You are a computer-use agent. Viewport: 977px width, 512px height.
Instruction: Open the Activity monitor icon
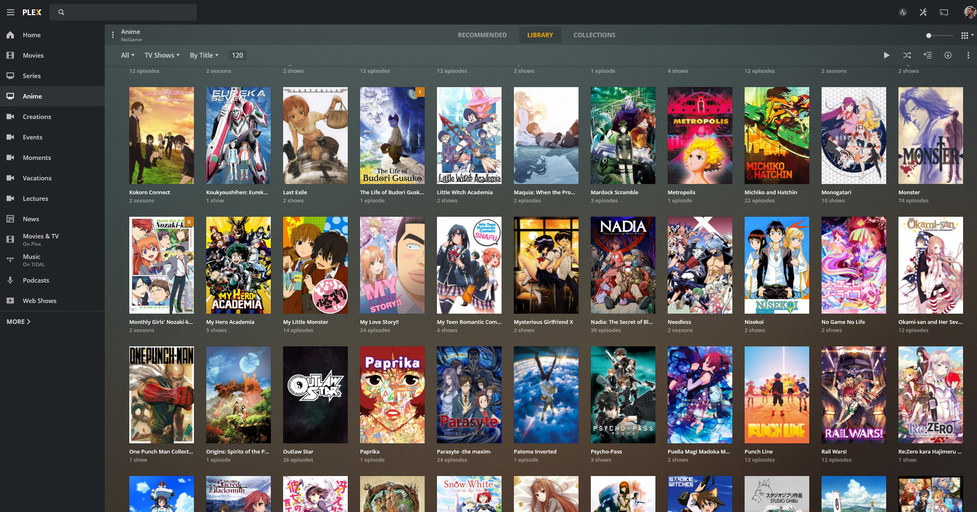[902, 12]
